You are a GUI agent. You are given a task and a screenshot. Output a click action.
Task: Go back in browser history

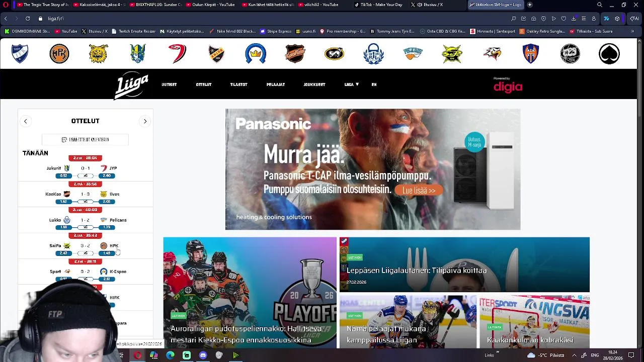pyautogui.click(x=6, y=19)
